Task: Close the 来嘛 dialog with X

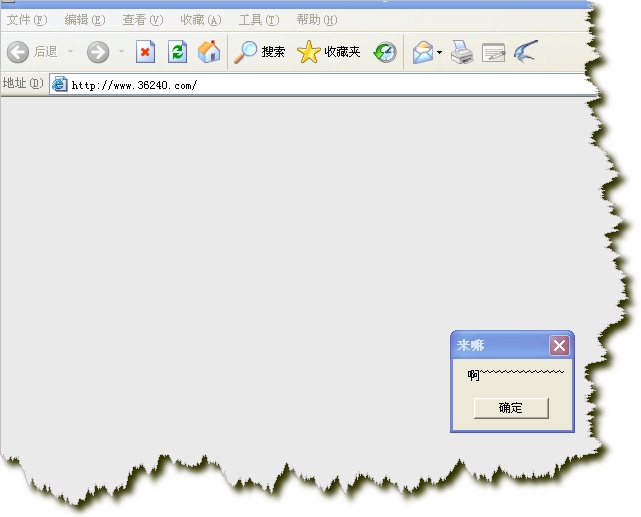Action: [x=559, y=346]
